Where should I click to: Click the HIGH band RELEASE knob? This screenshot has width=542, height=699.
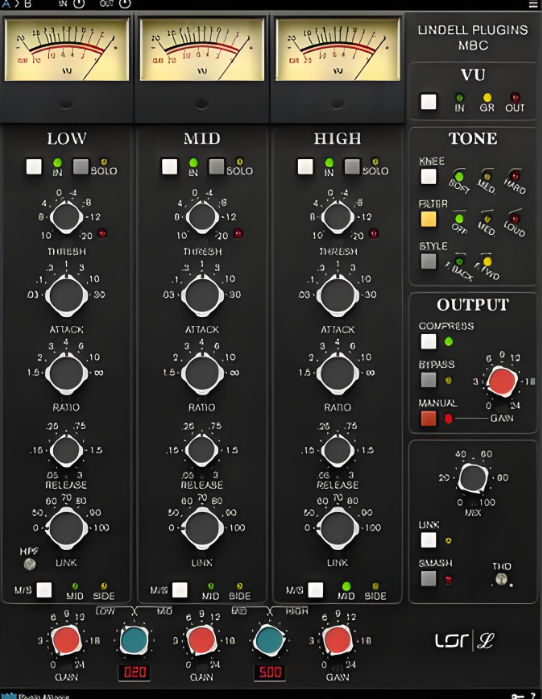pyautogui.click(x=337, y=450)
